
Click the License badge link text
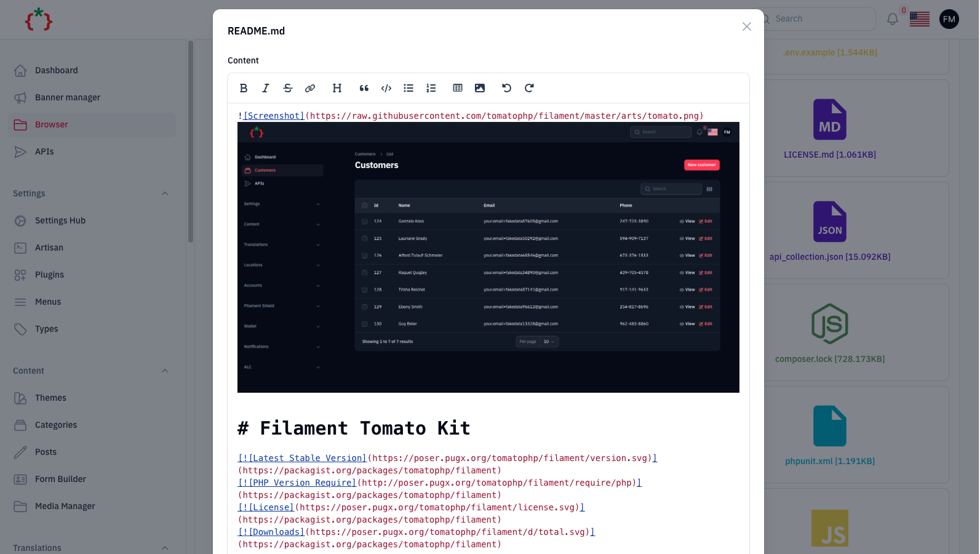tap(266, 507)
